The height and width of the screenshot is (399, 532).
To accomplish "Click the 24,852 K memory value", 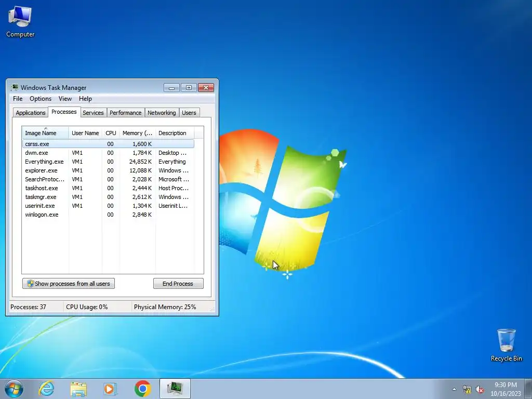I will tap(140, 162).
